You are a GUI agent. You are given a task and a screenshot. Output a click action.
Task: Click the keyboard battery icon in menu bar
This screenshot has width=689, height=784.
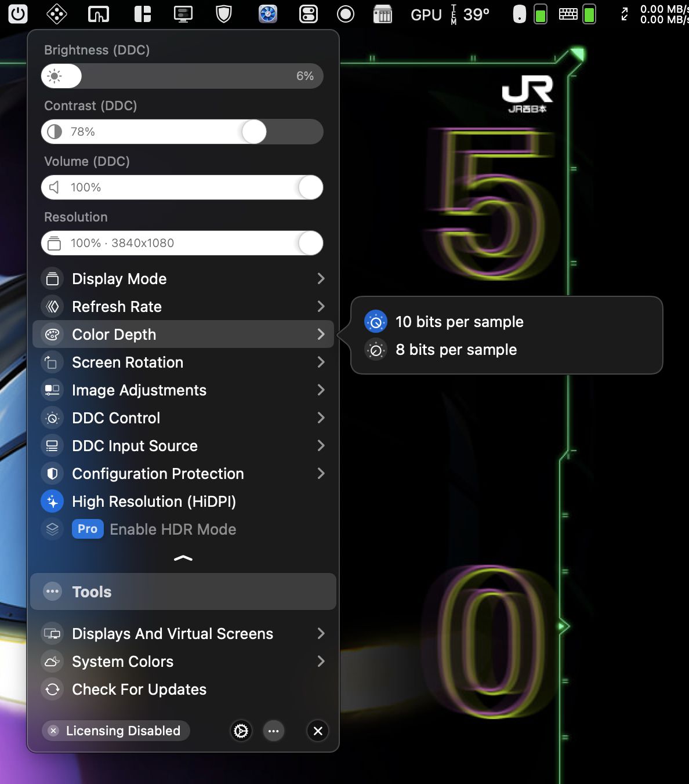tap(577, 14)
